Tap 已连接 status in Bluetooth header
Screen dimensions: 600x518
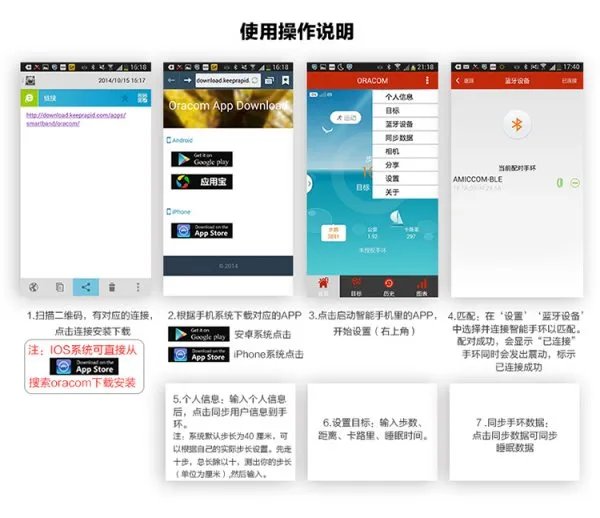click(x=569, y=81)
